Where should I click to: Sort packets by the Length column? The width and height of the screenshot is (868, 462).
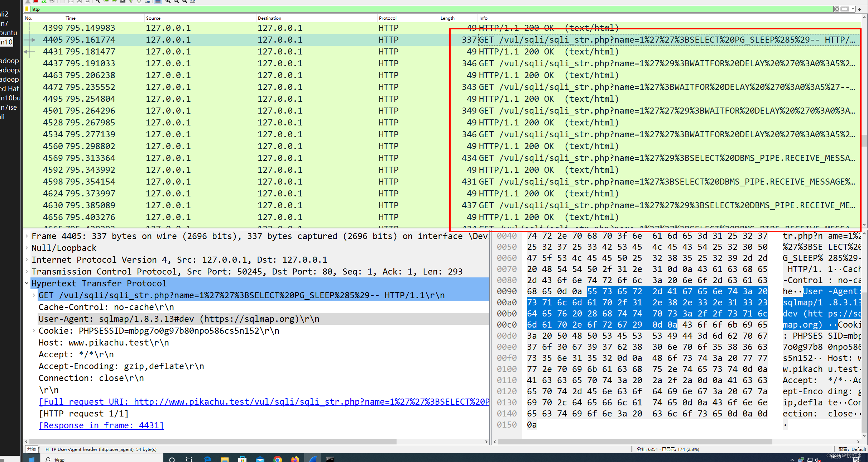pyautogui.click(x=459, y=18)
